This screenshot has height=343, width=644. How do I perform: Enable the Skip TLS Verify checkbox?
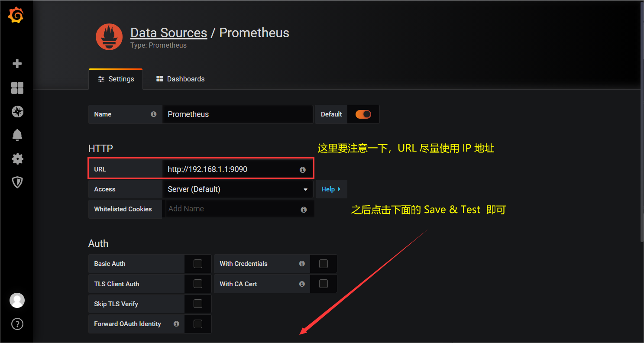[198, 304]
